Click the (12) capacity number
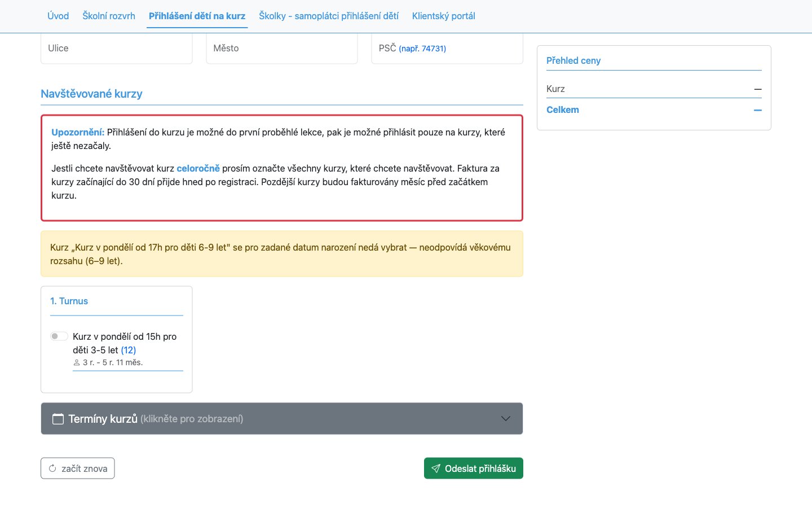The width and height of the screenshot is (812, 508). click(x=129, y=350)
